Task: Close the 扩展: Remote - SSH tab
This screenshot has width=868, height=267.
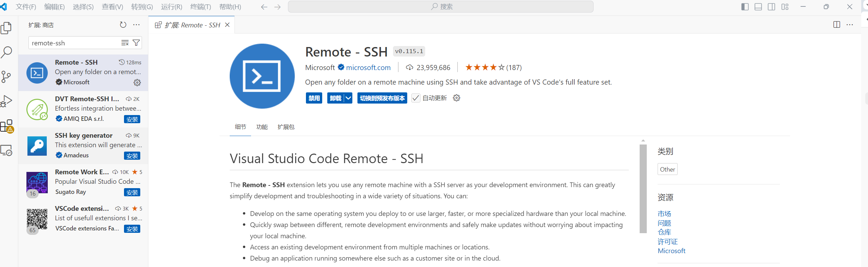Action: (227, 25)
